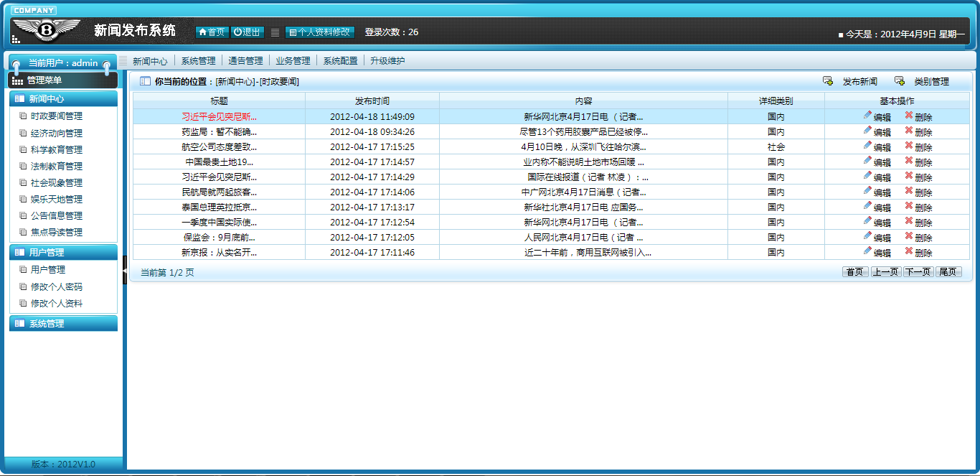Viewport: 980px width, 476px height.
Task: Delete X icon for 习近平会见突尼斯 row
Action: point(909,116)
